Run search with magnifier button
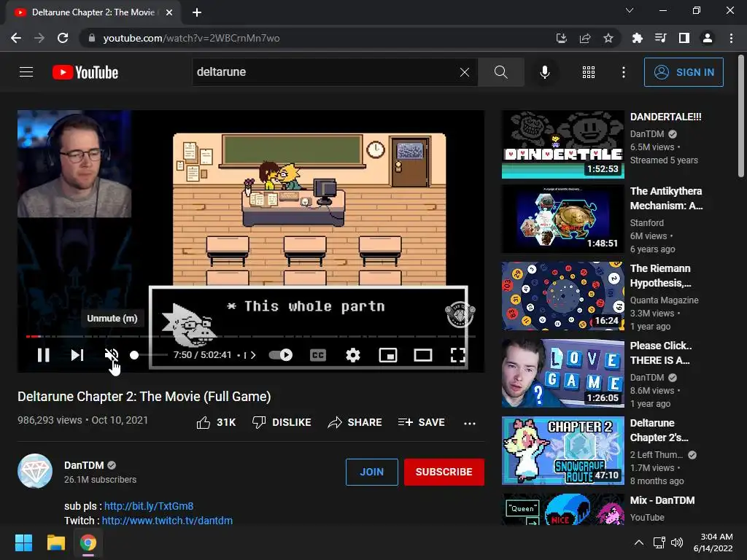This screenshot has width=747, height=560. pyautogui.click(x=500, y=72)
